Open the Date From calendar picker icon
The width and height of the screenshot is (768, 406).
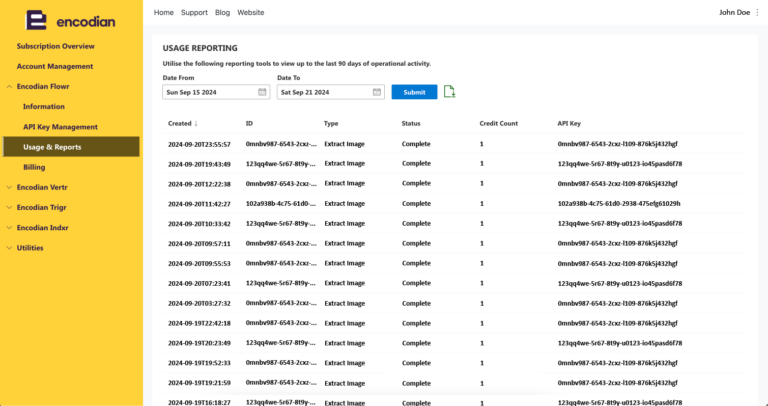tap(262, 92)
